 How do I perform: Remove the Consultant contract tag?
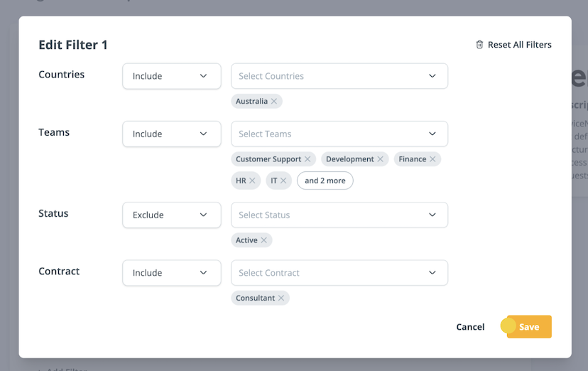click(281, 299)
